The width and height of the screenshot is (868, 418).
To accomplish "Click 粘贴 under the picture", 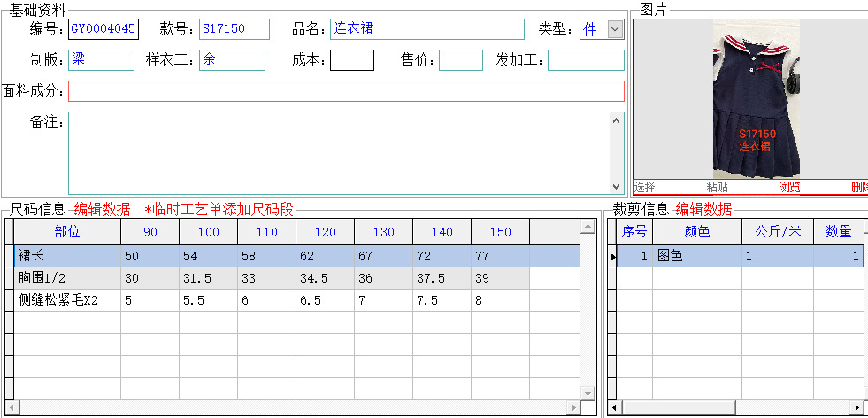I will coord(718,188).
